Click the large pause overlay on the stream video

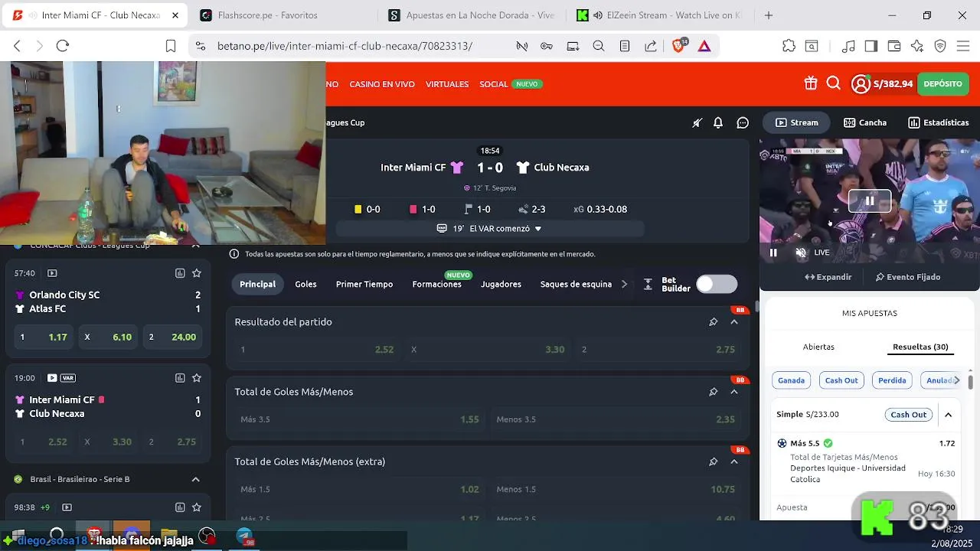(x=870, y=201)
